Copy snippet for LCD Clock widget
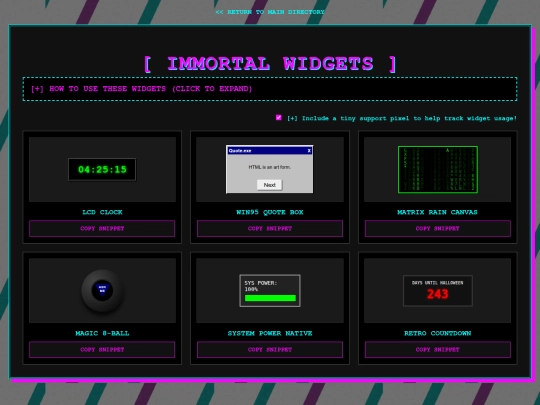 click(102, 228)
